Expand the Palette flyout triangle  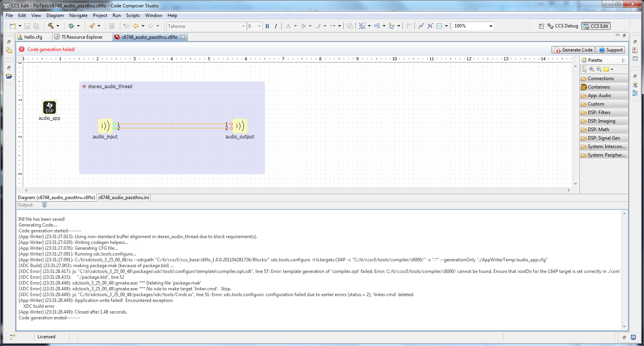pyautogui.click(x=623, y=60)
